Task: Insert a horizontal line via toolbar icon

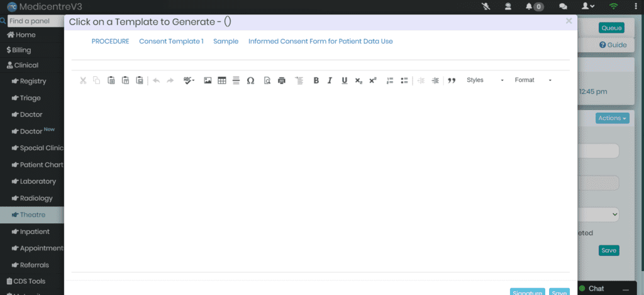Action: pyautogui.click(x=236, y=81)
